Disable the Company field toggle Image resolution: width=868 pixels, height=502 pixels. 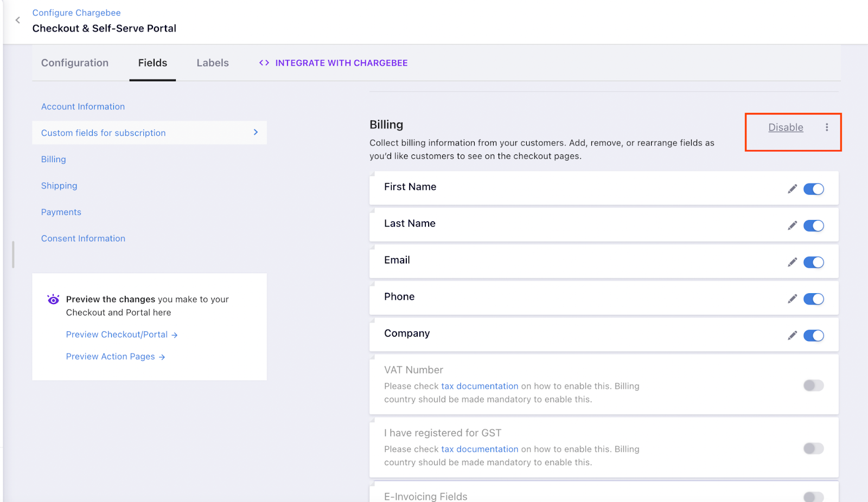point(814,336)
